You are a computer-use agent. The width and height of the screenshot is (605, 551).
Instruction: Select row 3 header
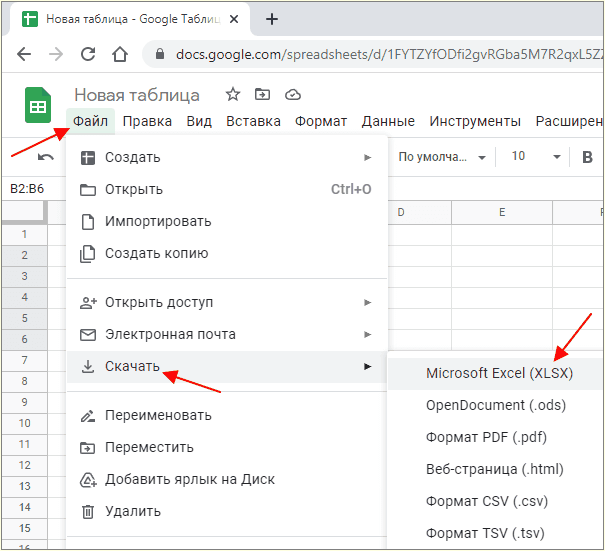pos(24,277)
